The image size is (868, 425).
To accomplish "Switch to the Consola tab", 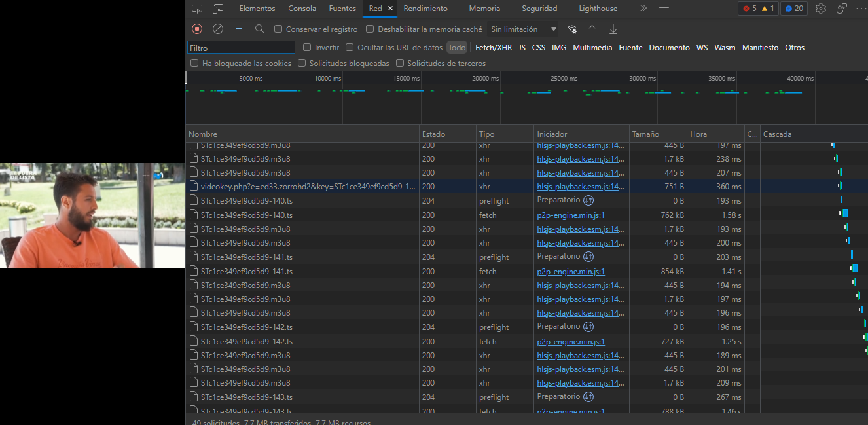I will pyautogui.click(x=302, y=9).
